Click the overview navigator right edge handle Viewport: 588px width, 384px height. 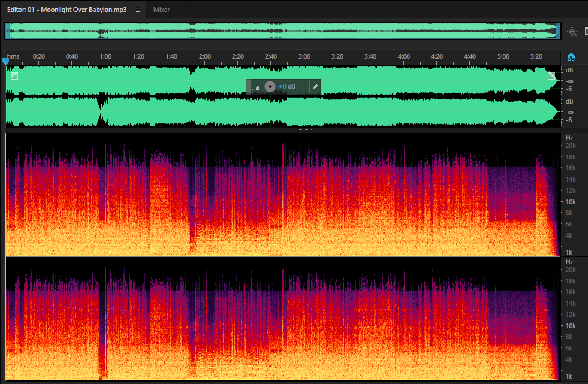(x=559, y=31)
